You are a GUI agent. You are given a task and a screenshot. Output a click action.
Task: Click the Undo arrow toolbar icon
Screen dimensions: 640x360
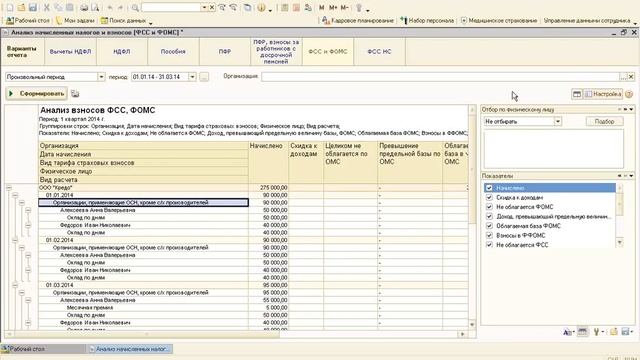(x=109, y=7)
